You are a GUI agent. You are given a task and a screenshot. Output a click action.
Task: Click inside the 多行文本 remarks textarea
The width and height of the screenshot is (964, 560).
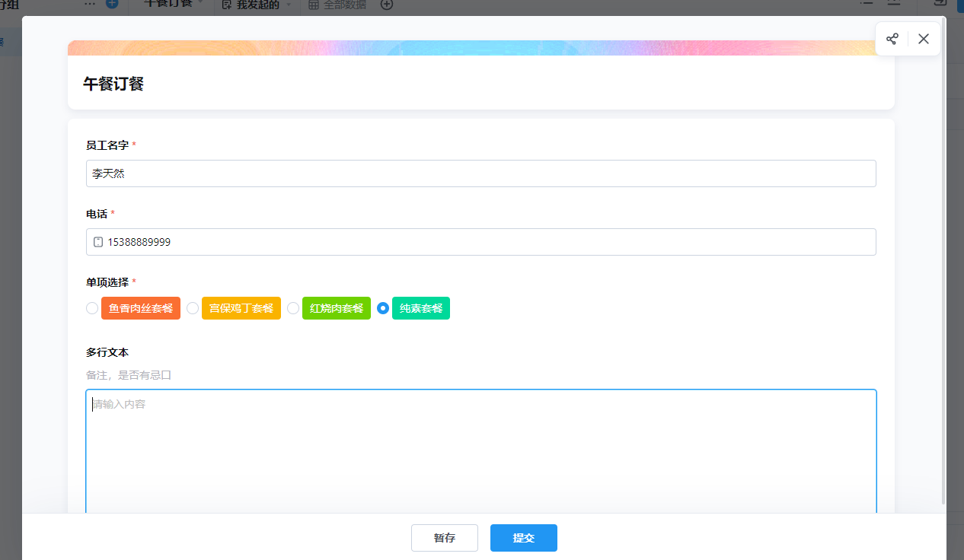click(480, 450)
